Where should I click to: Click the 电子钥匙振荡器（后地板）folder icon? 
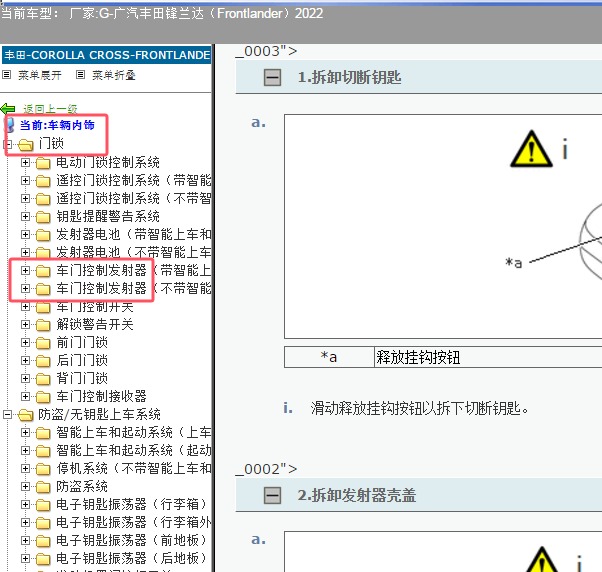point(43,559)
